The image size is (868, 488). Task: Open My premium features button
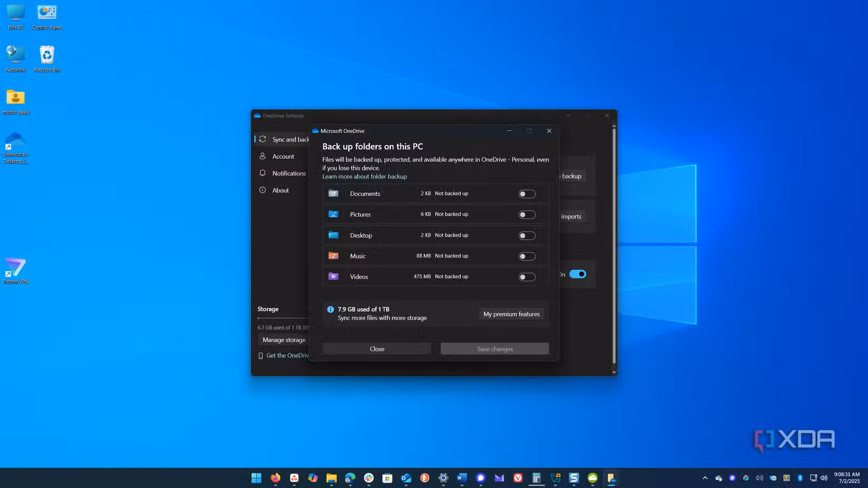(x=511, y=314)
